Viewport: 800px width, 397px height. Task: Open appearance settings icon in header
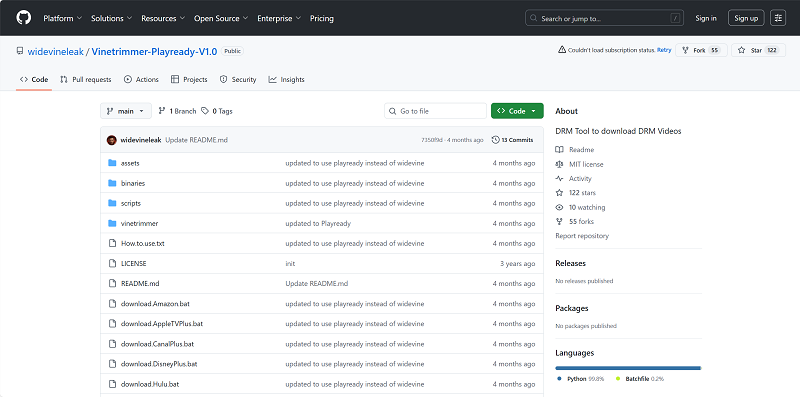pos(778,18)
